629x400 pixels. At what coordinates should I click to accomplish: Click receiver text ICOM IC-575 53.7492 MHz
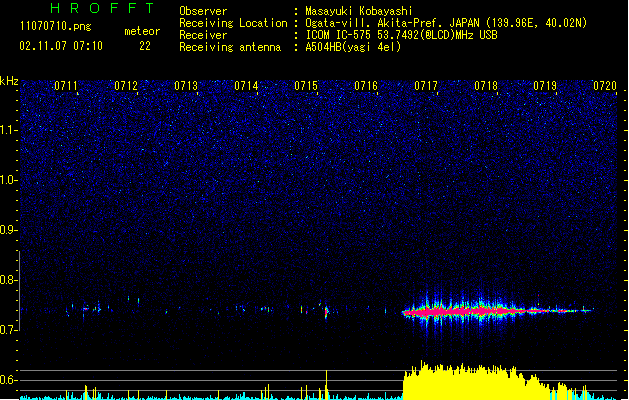pos(401,35)
